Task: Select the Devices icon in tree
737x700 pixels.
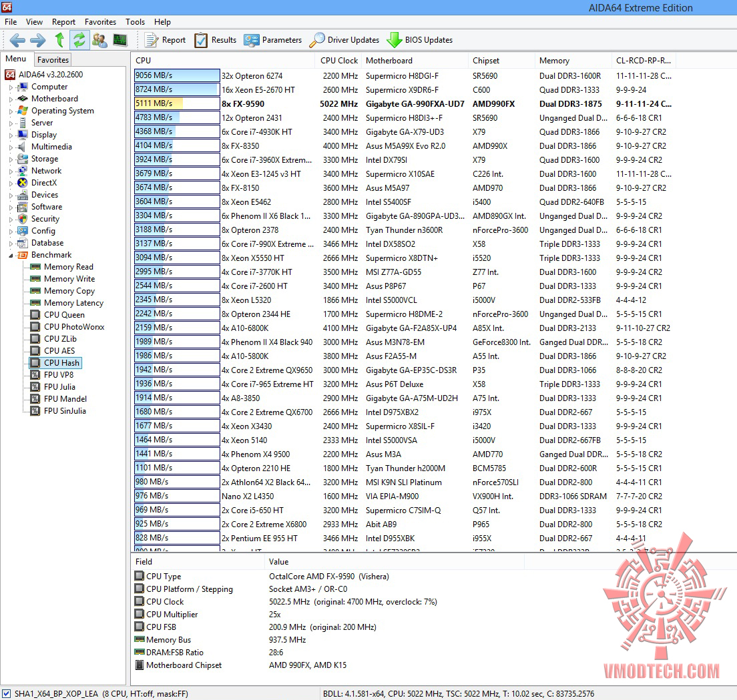Action: 22,195
